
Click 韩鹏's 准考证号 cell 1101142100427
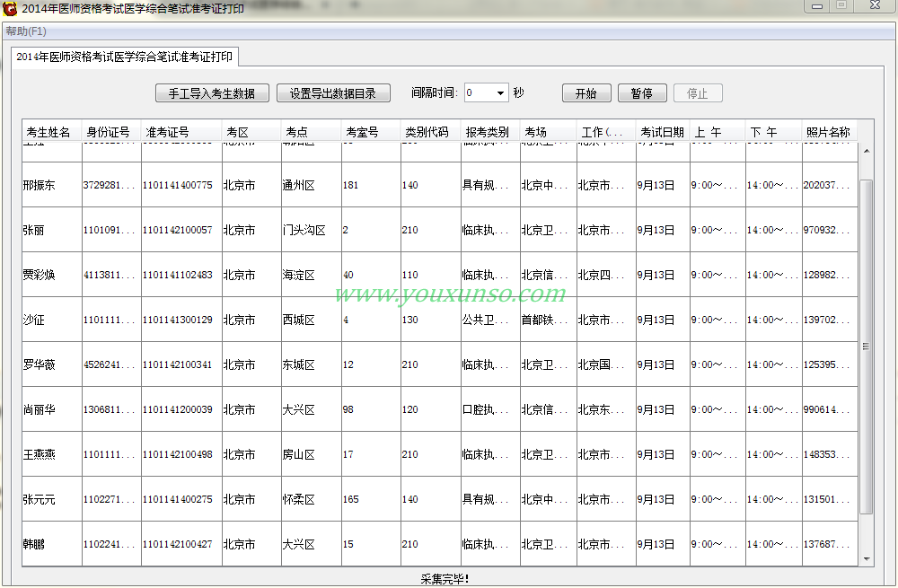(x=178, y=544)
